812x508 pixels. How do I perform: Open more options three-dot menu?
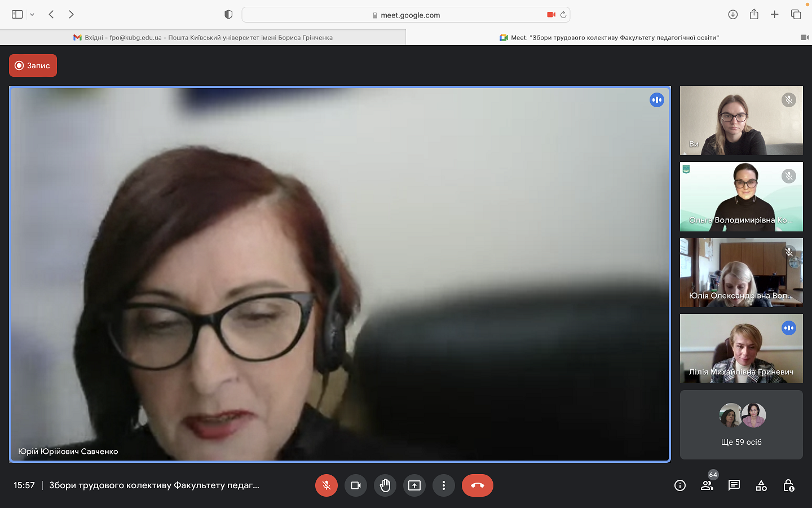tap(444, 485)
